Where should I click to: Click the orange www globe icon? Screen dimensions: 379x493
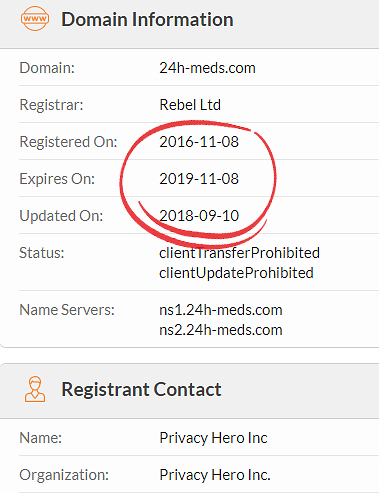(x=35, y=18)
